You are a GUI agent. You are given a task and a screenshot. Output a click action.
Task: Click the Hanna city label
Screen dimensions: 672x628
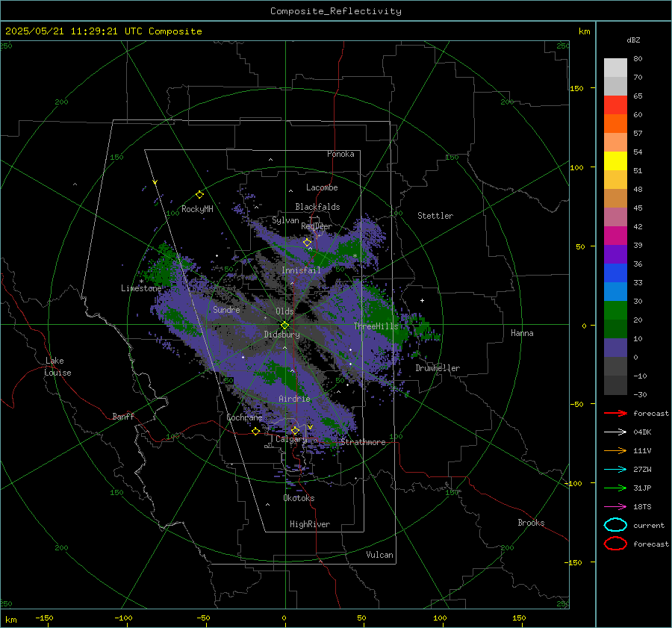[522, 333]
